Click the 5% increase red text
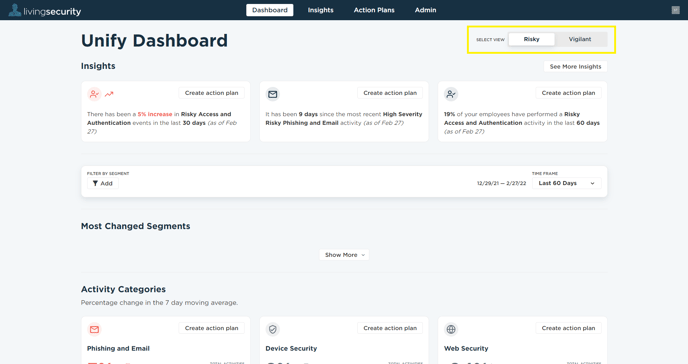Screen dimensions: 688x364 [155, 114]
